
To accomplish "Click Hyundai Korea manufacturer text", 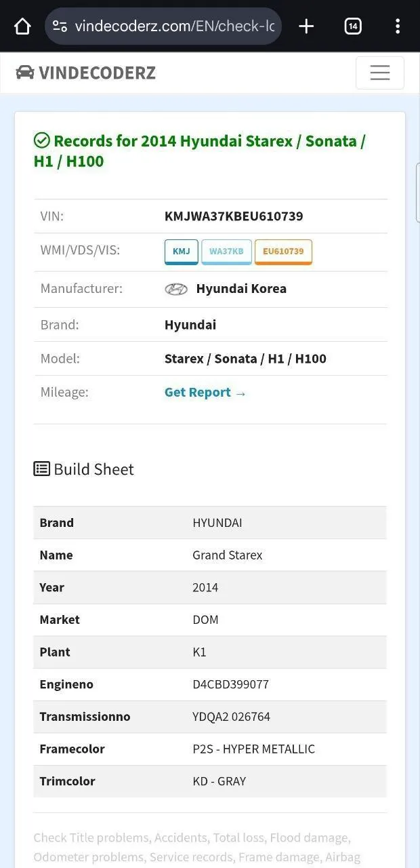I will click(x=241, y=288).
